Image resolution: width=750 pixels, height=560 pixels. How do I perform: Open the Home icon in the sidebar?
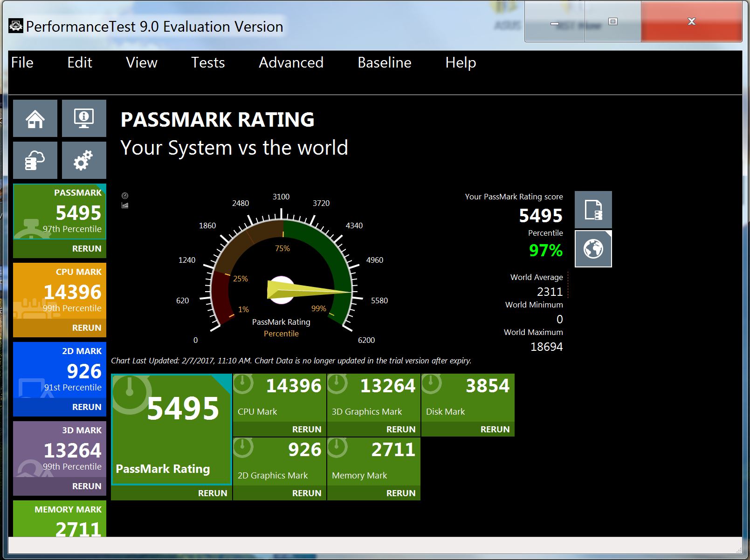click(x=35, y=118)
